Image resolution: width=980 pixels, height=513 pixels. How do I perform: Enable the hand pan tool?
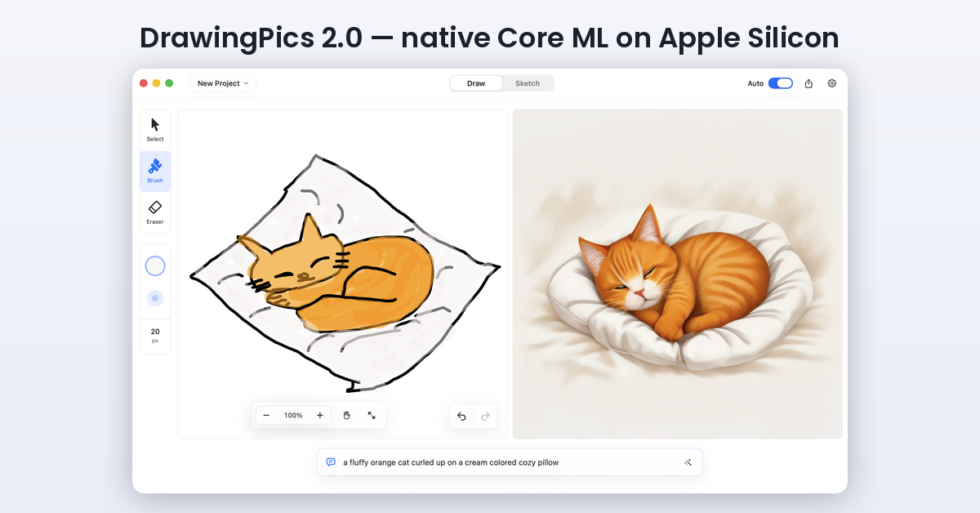(346, 415)
